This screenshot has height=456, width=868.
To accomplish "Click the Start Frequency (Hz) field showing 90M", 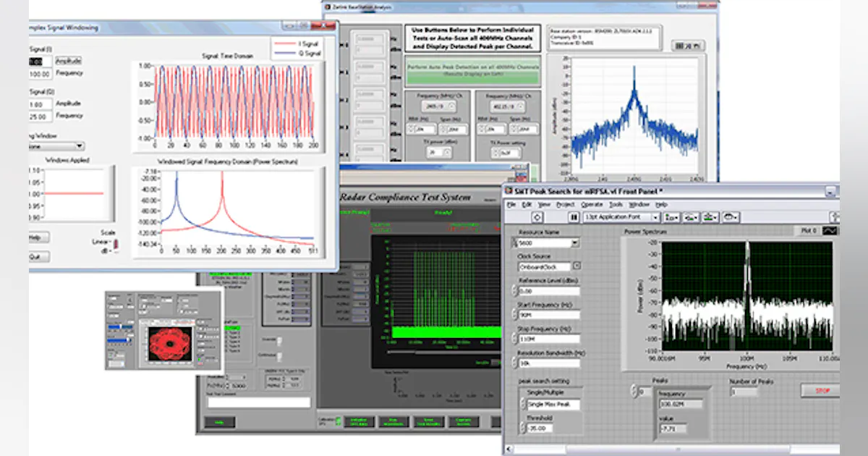I will pyautogui.click(x=548, y=315).
